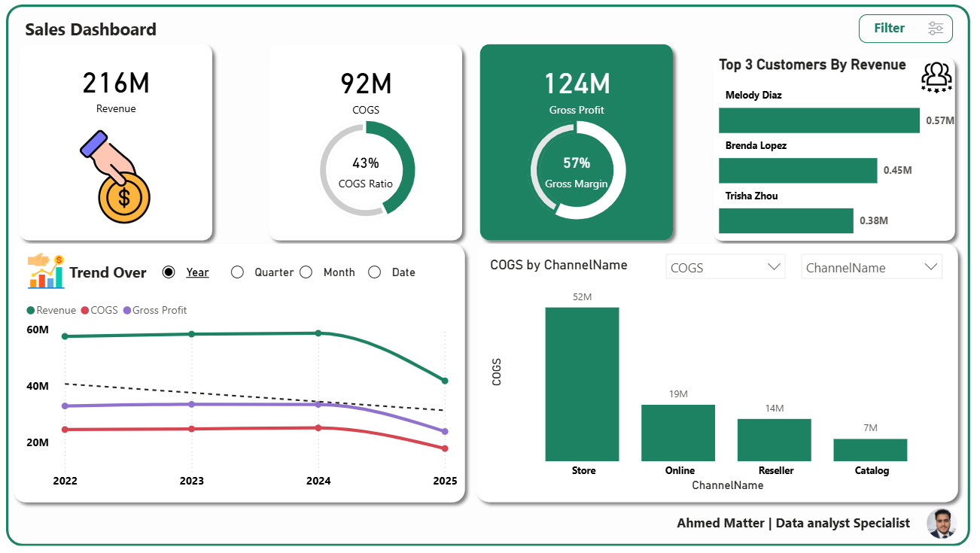This screenshot has width=980, height=553.
Task: Select the Store bar in COGS chart
Action: click(582, 384)
